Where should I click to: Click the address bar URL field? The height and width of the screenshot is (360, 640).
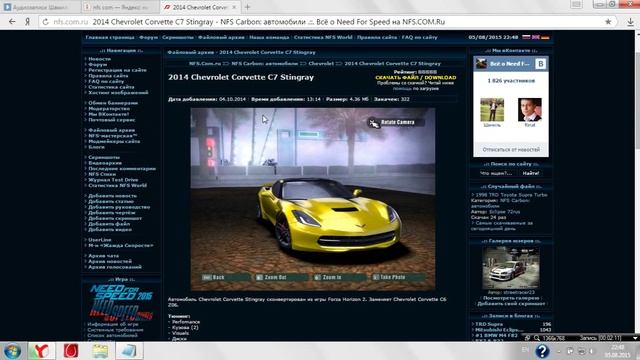click(x=327, y=22)
